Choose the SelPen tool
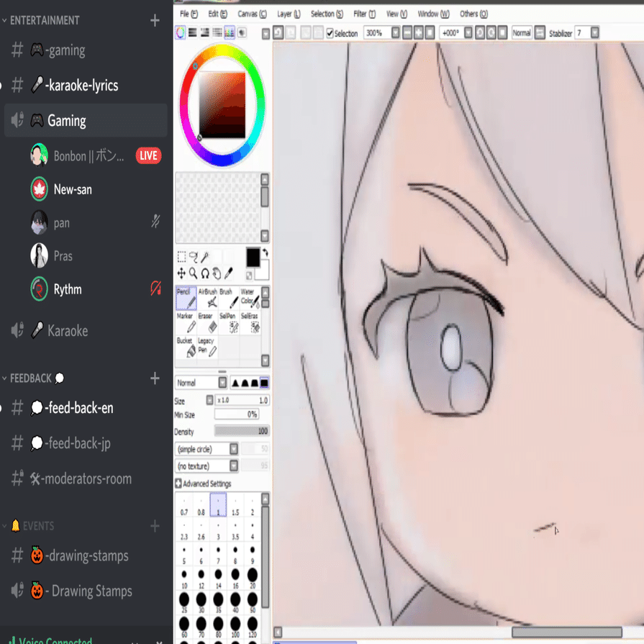Viewport: 644px width, 644px height. point(229,323)
